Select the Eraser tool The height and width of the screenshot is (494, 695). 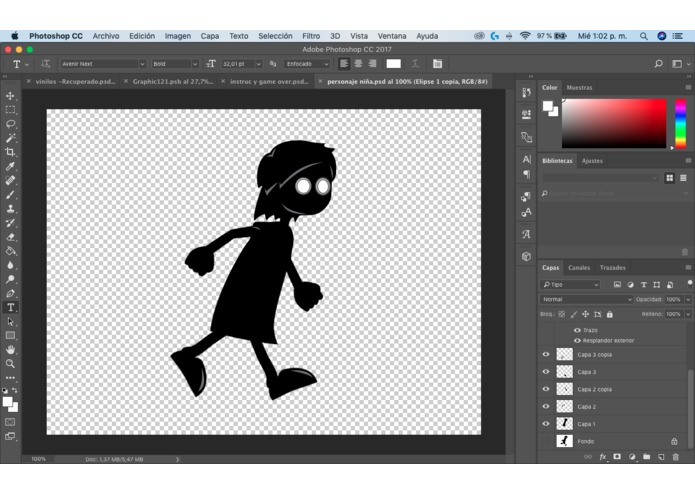click(x=10, y=237)
